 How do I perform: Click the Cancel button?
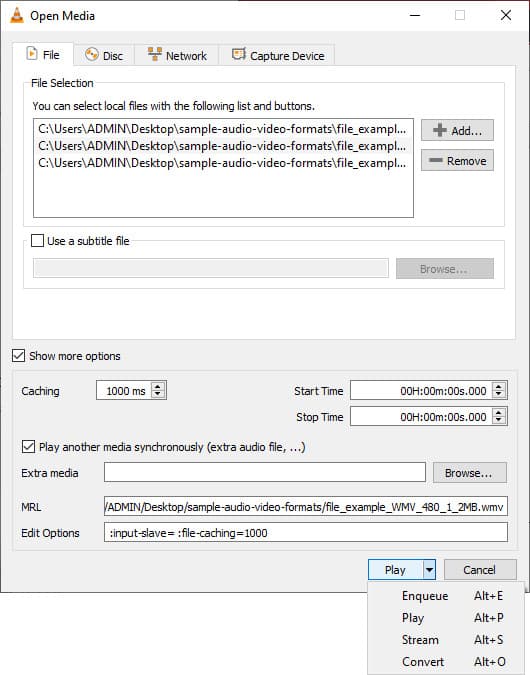pos(480,570)
